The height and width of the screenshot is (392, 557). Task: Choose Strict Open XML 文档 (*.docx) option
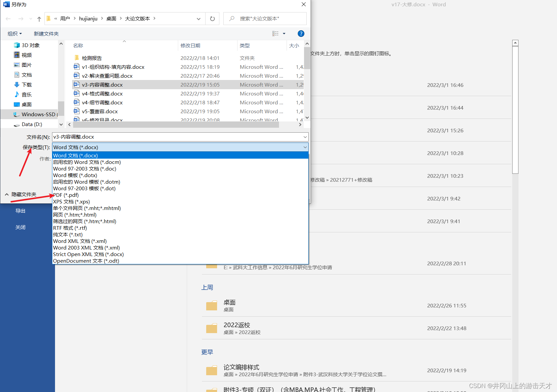tap(181, 254)
